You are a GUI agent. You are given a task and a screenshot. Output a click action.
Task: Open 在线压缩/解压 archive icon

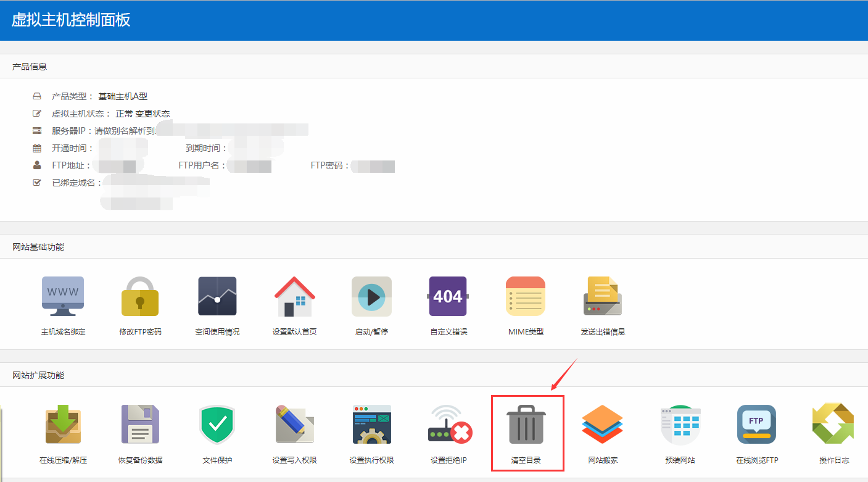pos(63,425)
